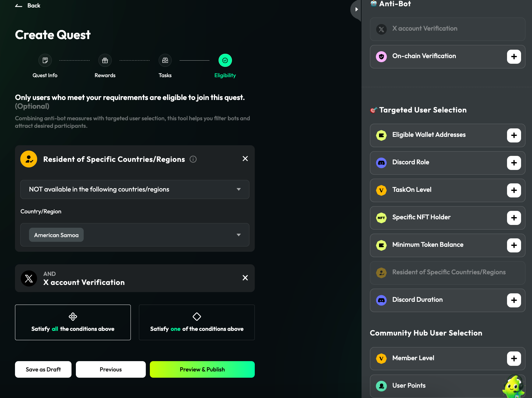Add TaskOn Level requirement
532x398 pixels.
(x=514, y=191)
